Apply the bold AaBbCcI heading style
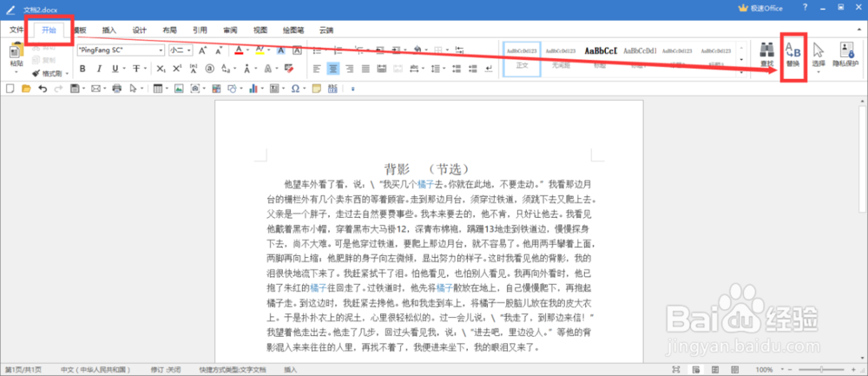 click(601, 59)
